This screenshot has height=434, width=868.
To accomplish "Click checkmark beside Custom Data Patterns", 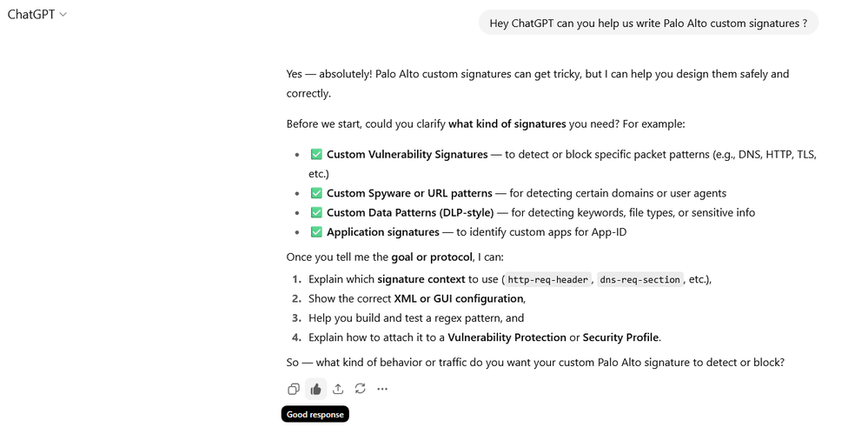I will [316, 212].
